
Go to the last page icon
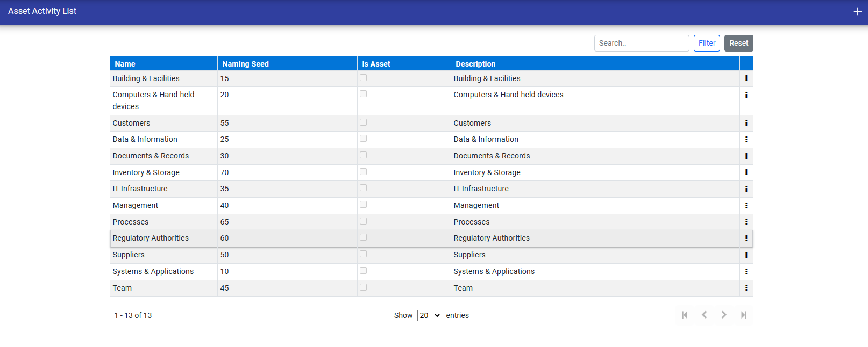743,315
